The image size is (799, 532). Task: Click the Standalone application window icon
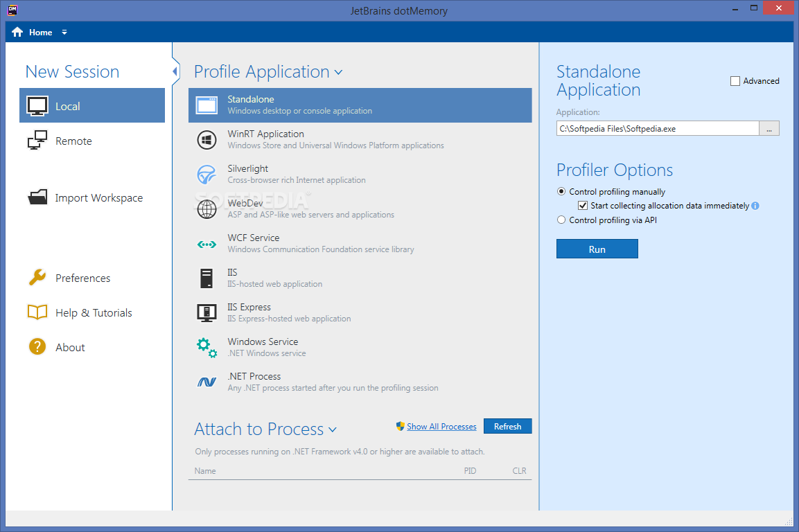(x=207, y=105)
